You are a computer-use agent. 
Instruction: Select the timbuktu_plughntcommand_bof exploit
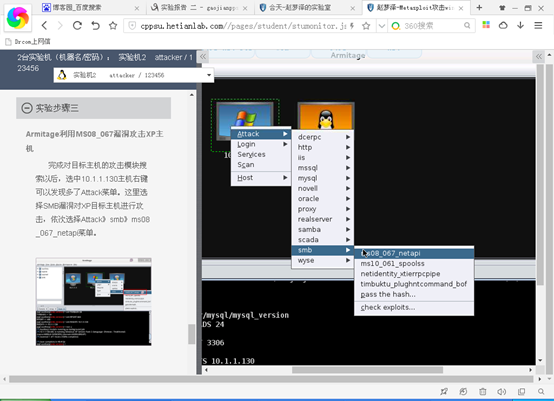[x=414, y=284]
